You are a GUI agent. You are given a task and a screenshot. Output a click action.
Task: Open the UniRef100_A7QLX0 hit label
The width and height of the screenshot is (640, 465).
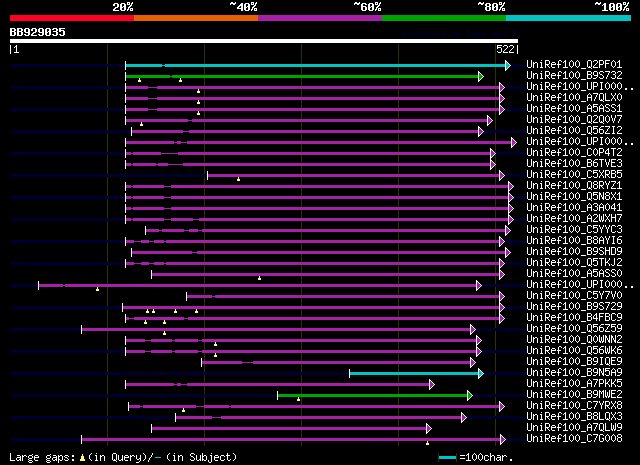(x=574, y=98)
